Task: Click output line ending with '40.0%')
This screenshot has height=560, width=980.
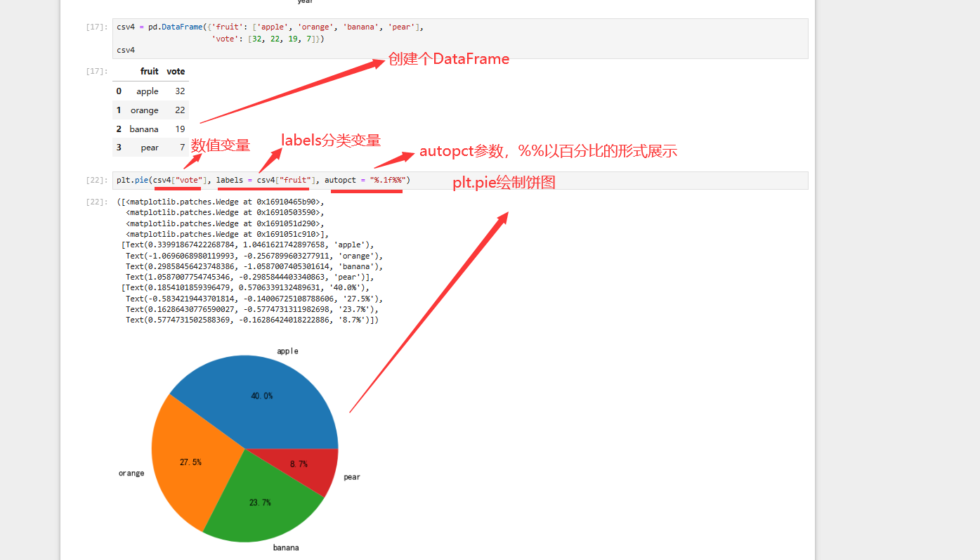Action: coord(245,288)
